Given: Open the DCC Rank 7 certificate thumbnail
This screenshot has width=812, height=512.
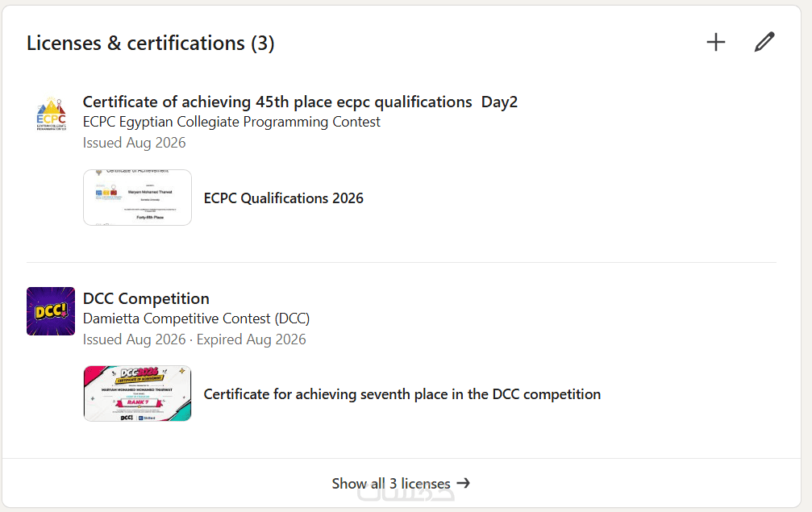Looking at the screenshot, I should pyautogui.click(x=137, y=393).
